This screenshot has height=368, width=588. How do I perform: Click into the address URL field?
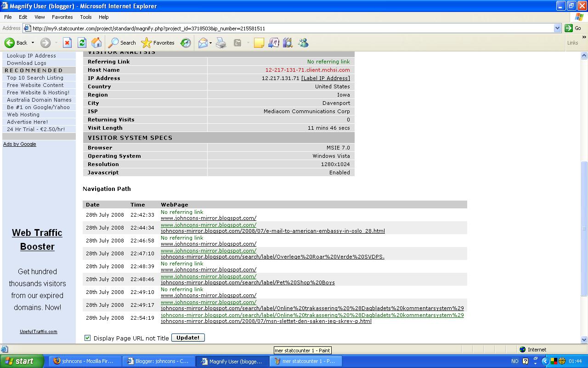tap(292, 28)
